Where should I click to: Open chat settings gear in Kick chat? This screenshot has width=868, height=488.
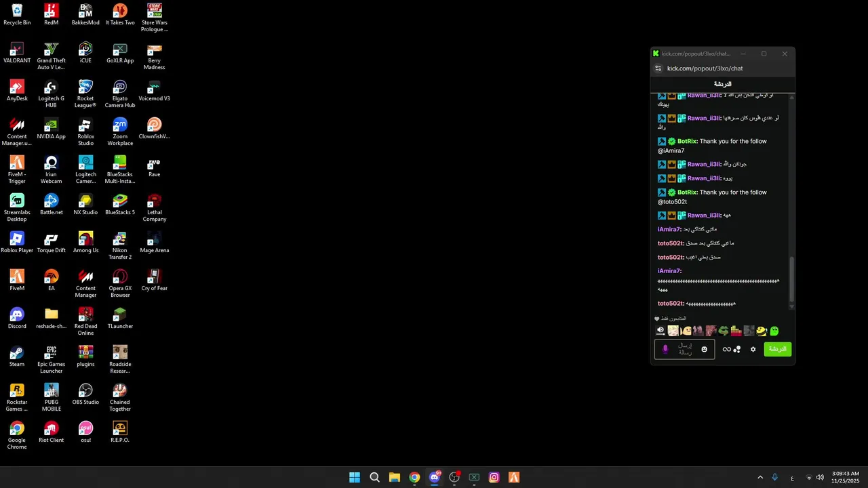click(x=753, y=349)
